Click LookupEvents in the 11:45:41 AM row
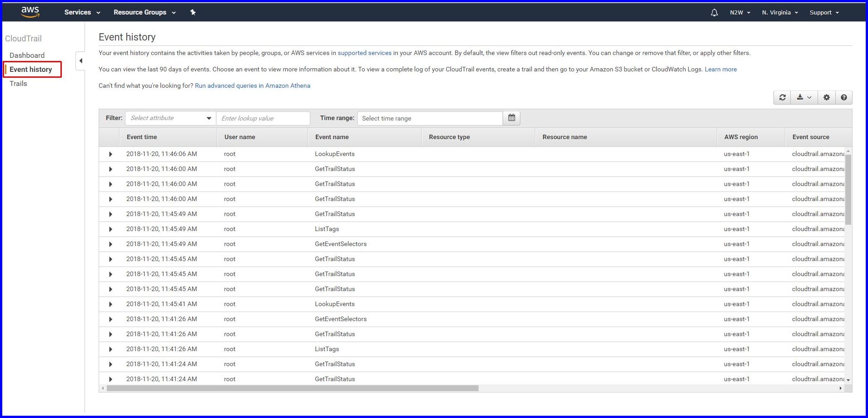The image size is (868, 418). pos(334,304)
